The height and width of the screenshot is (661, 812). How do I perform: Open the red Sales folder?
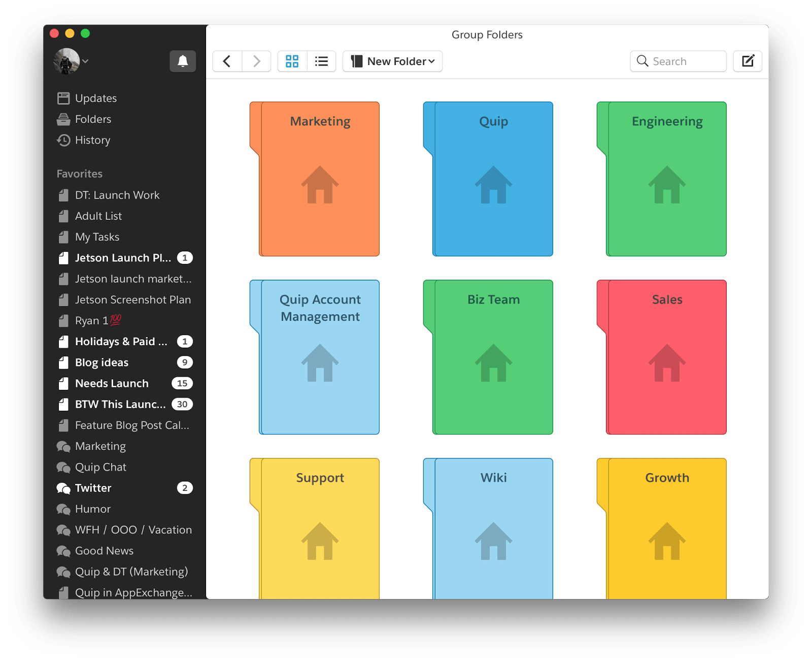662,357
